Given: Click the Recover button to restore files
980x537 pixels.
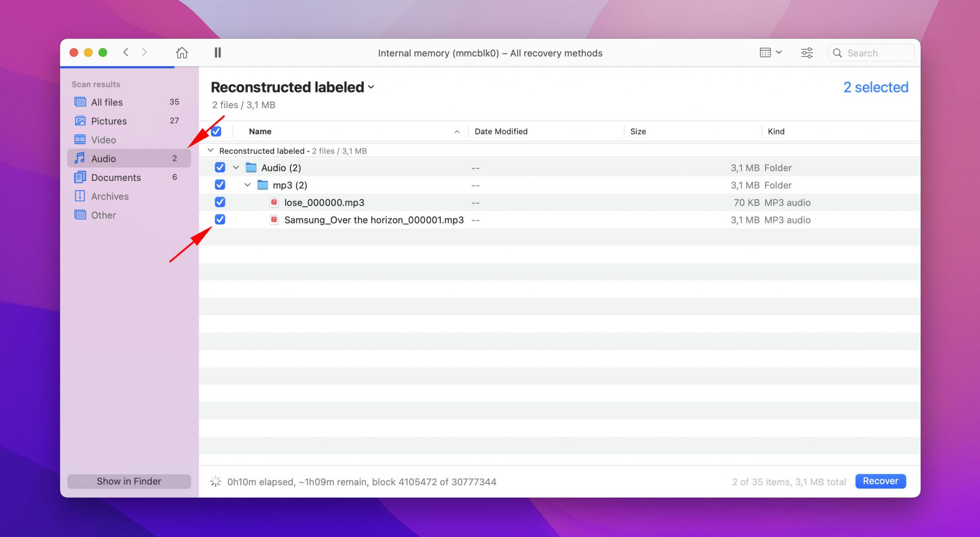Looking at the screenshot, I should point(881,481).
